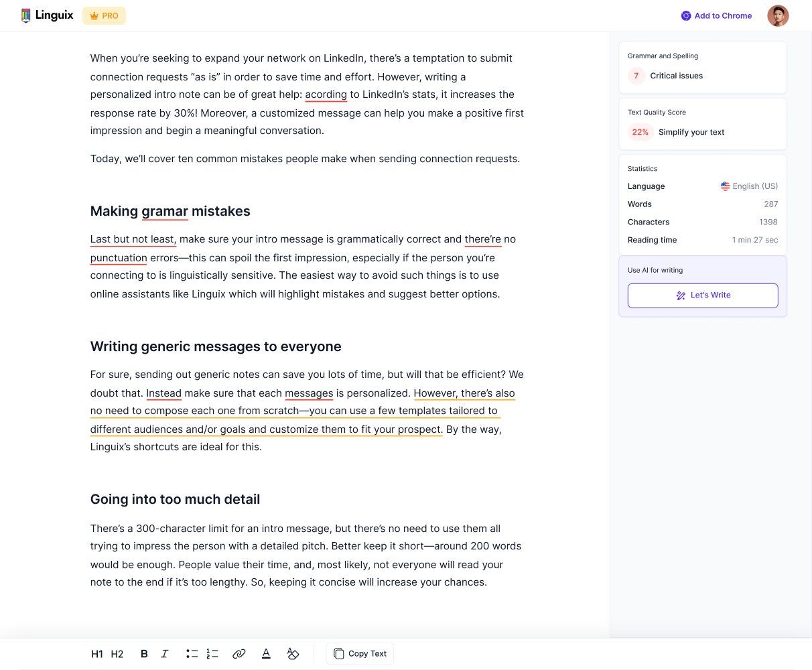Click the magic wand icon inside Let's Write
Screen dimensions: 812x670
[681, 295]
